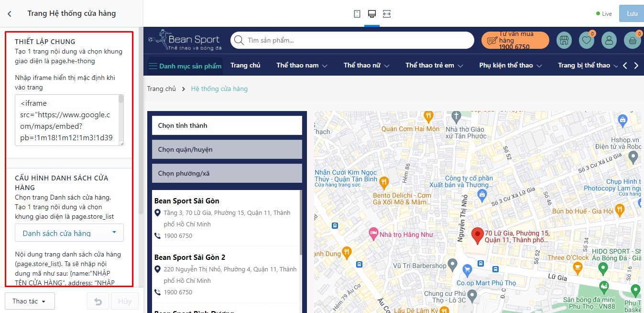Click Vũ Trí Barbershop map marker

click(453, 265)
